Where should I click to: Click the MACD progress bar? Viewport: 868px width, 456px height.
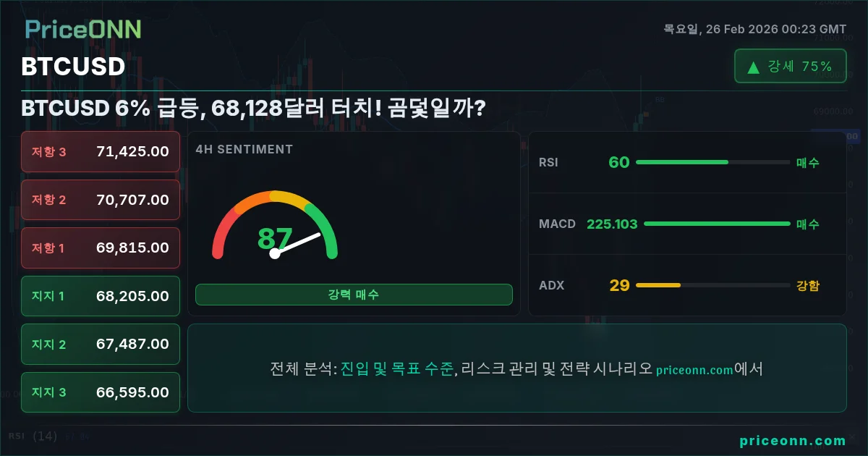coord(717,224)
